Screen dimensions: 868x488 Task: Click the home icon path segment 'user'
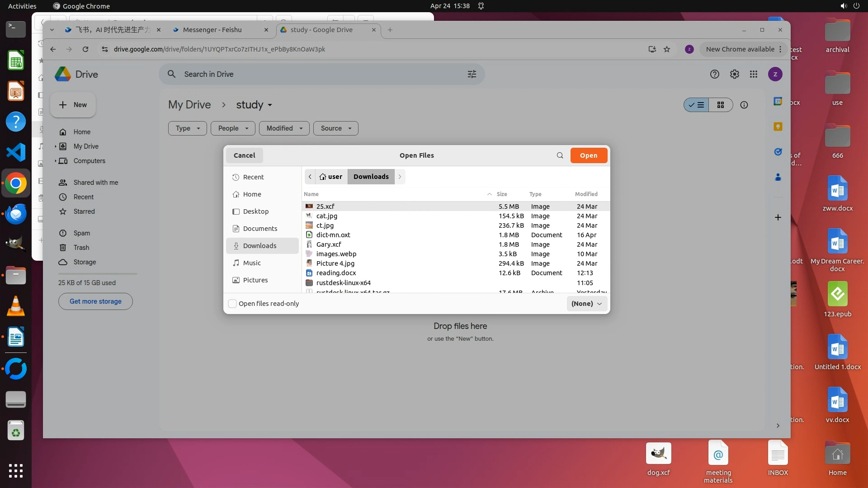coord(331,177)
